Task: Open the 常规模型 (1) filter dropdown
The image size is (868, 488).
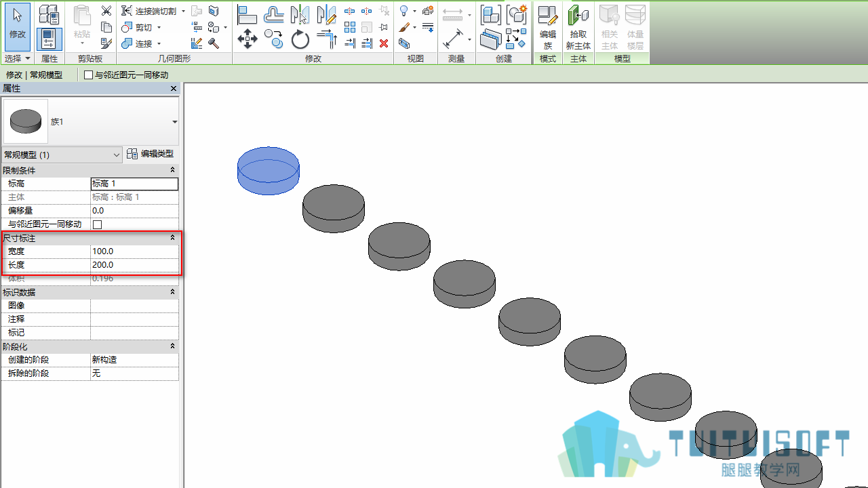Action: pos(62,155)
